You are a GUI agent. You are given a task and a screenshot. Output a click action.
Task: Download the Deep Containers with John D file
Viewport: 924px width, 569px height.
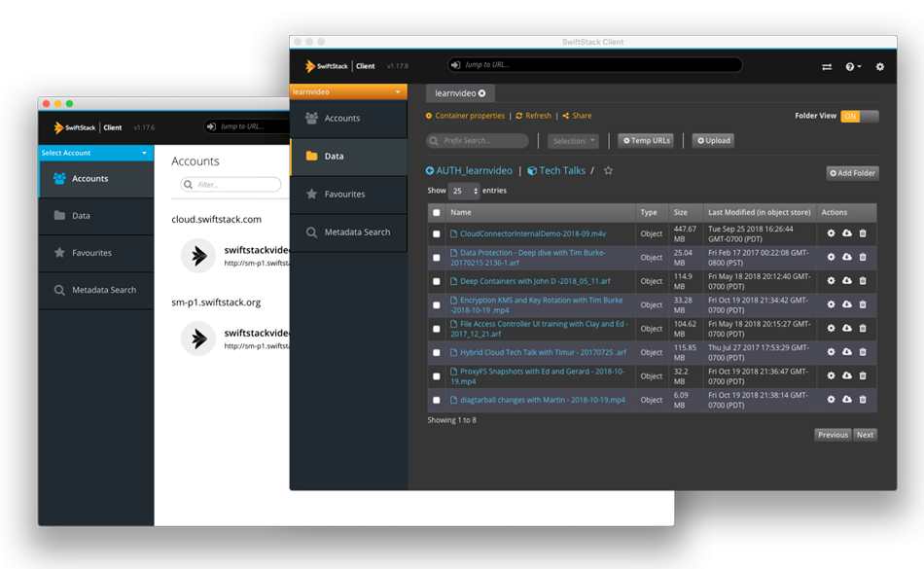click(847, 280)
